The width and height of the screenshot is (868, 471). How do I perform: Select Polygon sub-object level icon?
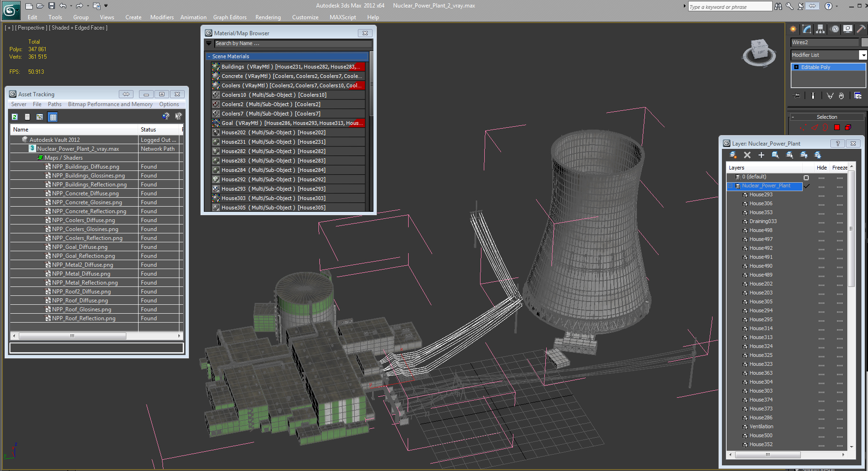[837, 127]
